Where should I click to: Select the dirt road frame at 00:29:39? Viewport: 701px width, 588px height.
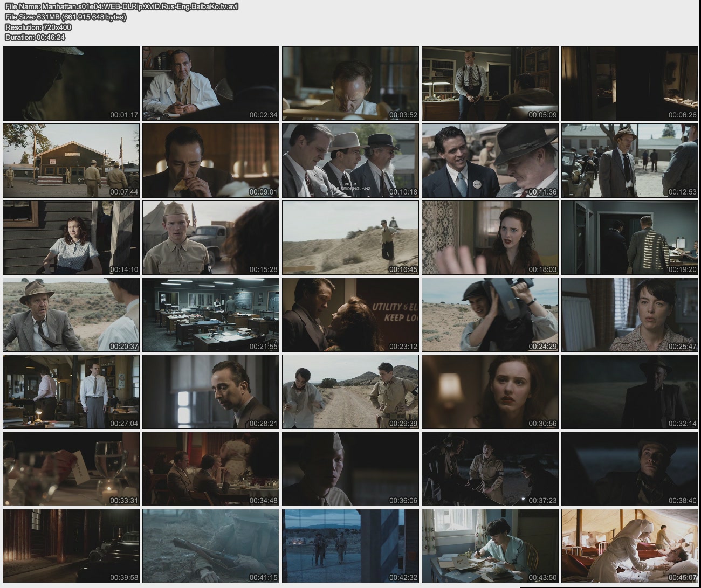pos(350,392)
